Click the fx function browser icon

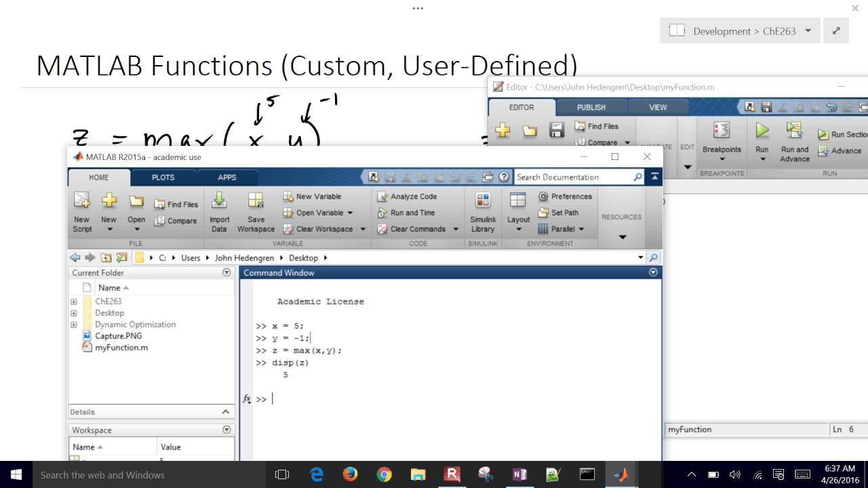coord(248,399)
